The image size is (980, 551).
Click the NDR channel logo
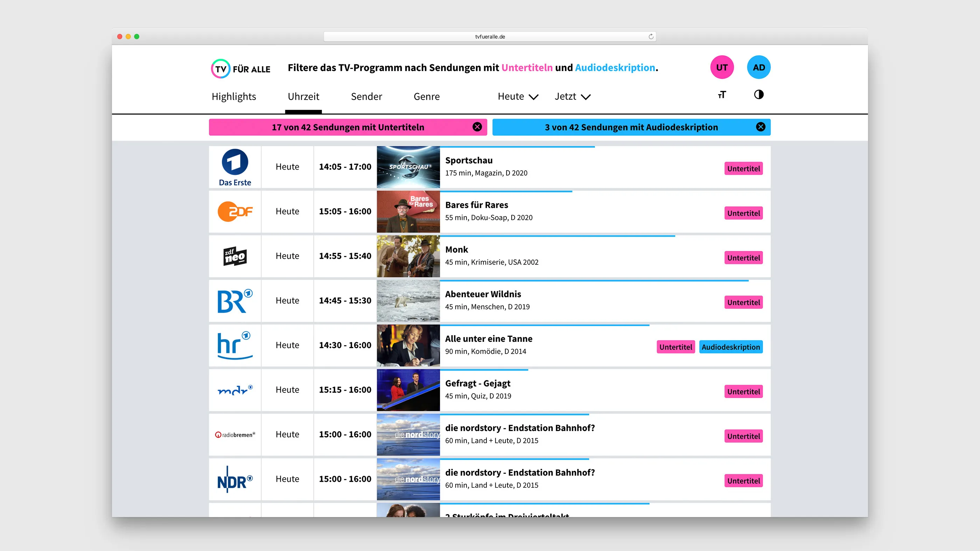pos(235,479)
